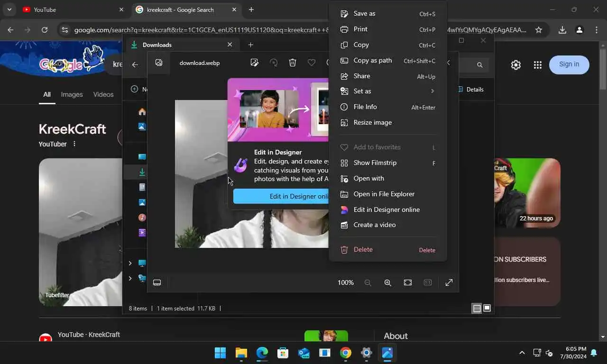Choose Copy in the context menu

click(387, 45)
